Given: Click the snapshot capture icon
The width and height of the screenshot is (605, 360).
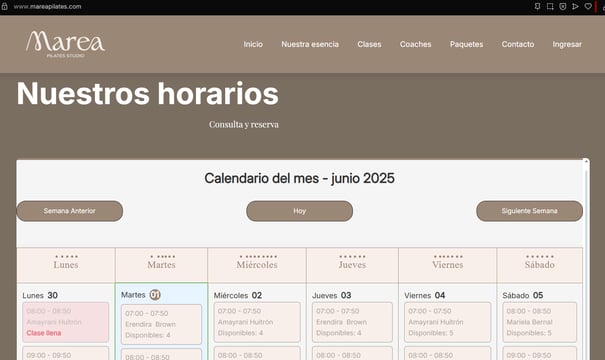Looking at the screenshot, I should coord(550,7).
